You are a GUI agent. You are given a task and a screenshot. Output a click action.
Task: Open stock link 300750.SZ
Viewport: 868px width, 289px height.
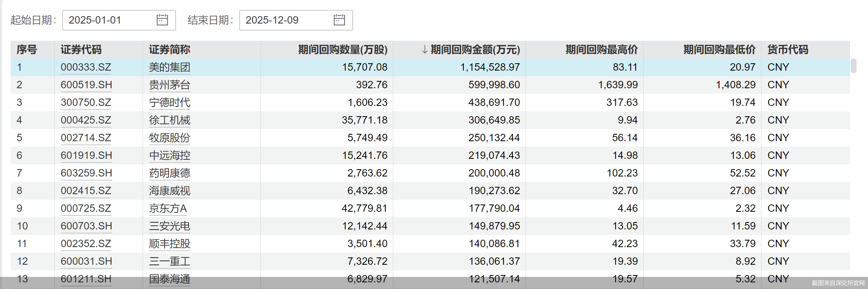pos(86,103)
